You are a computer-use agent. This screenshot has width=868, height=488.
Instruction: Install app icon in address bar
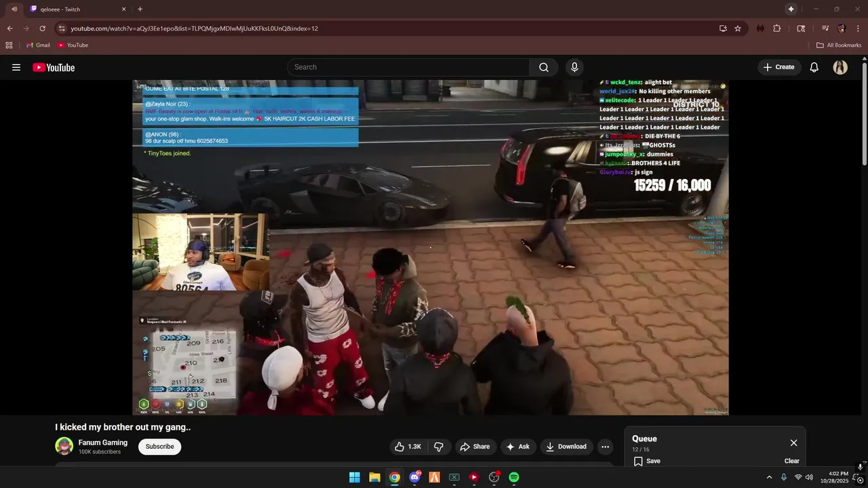pos(723,28)
